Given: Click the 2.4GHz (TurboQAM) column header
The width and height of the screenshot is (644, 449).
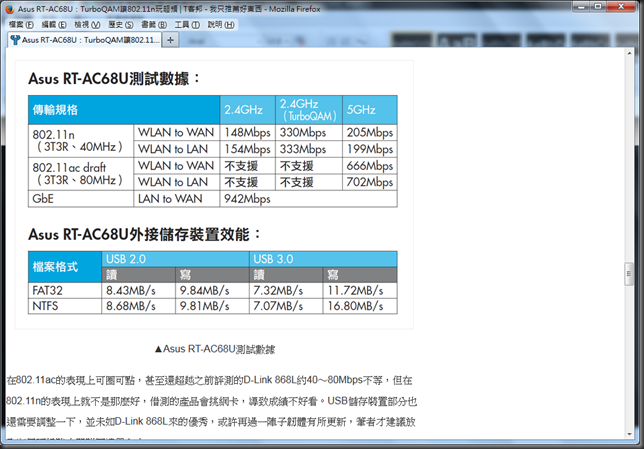Looking at the screenshot, I should (309, 110).
